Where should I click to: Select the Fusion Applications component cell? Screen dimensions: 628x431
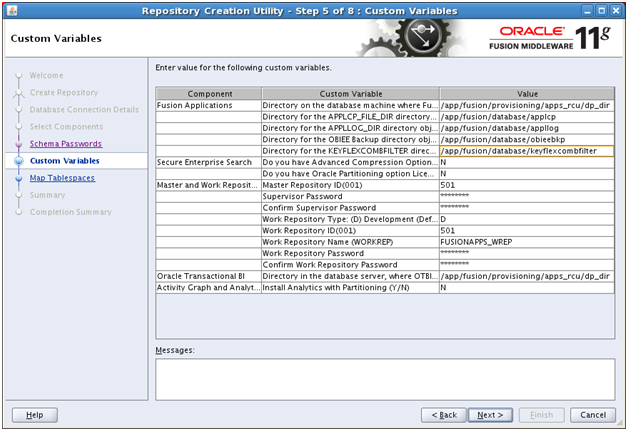209,105
